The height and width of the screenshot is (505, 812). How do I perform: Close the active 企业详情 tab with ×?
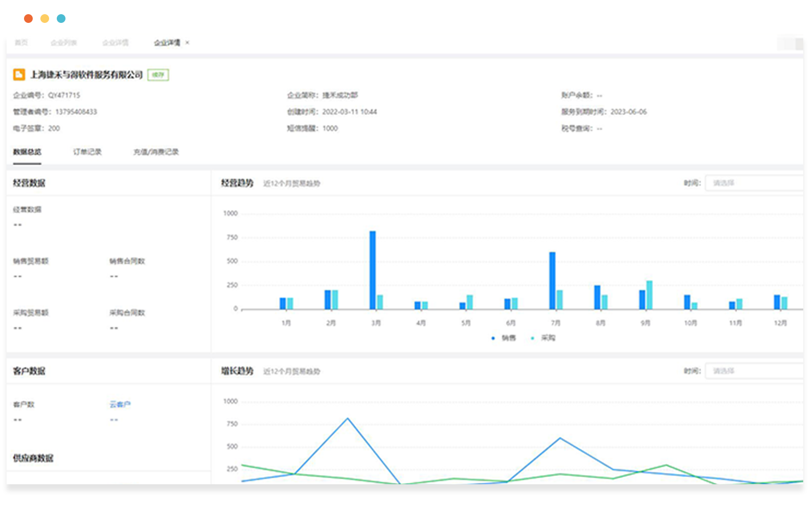[187, 43]
